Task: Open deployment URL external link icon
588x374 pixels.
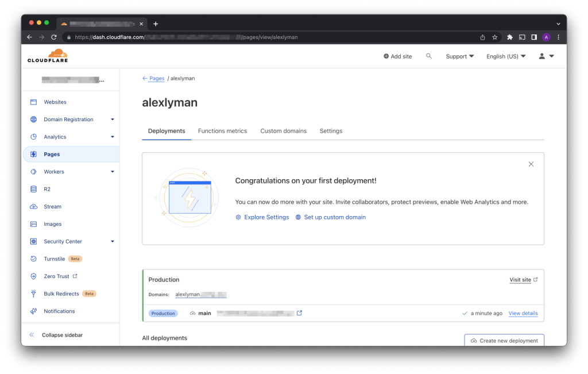Action: (299, 313)
